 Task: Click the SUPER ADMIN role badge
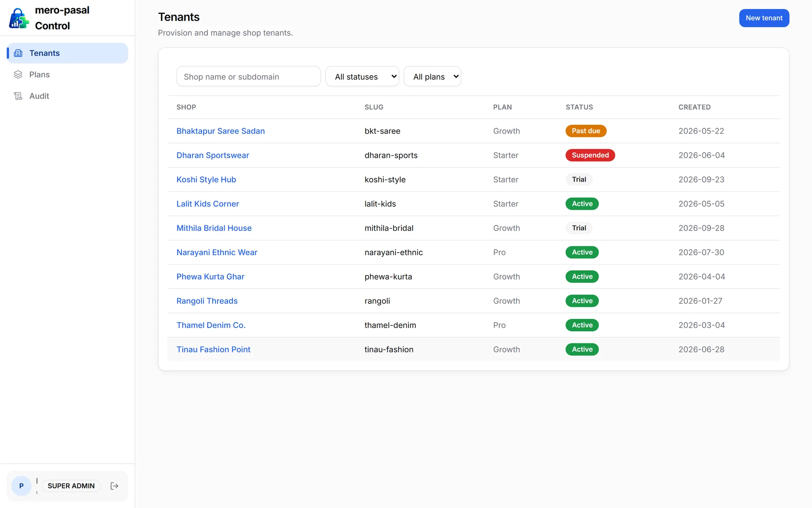[x=71, y=486]
